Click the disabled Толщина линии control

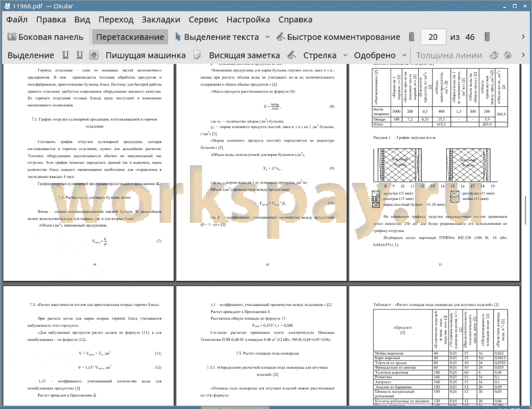click(x=449, y=55)
